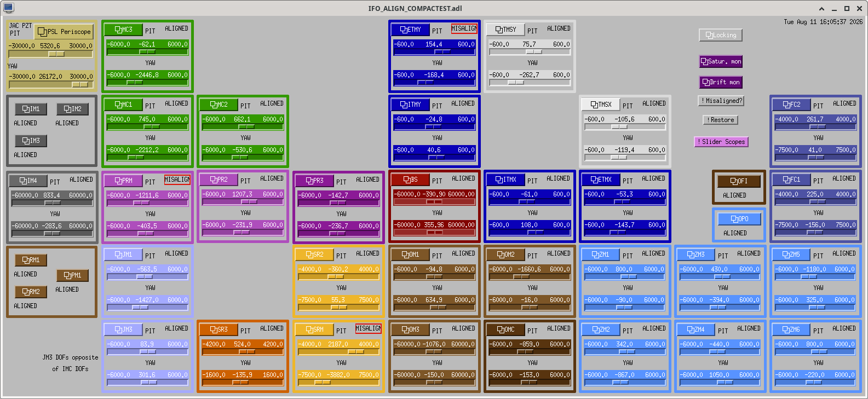Open the FC1 related display
868x399 pixels.
(x=791, y=180)
